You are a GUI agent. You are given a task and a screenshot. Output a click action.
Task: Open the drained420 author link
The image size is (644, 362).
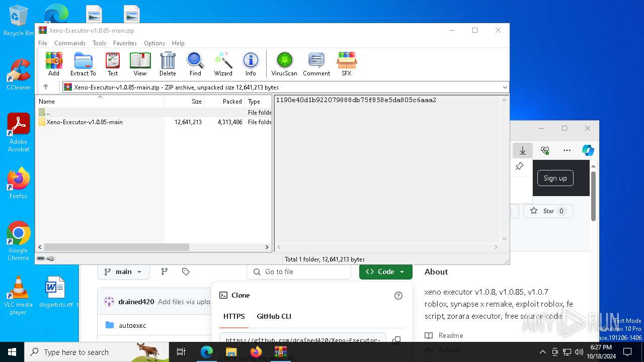pos(136,302)
